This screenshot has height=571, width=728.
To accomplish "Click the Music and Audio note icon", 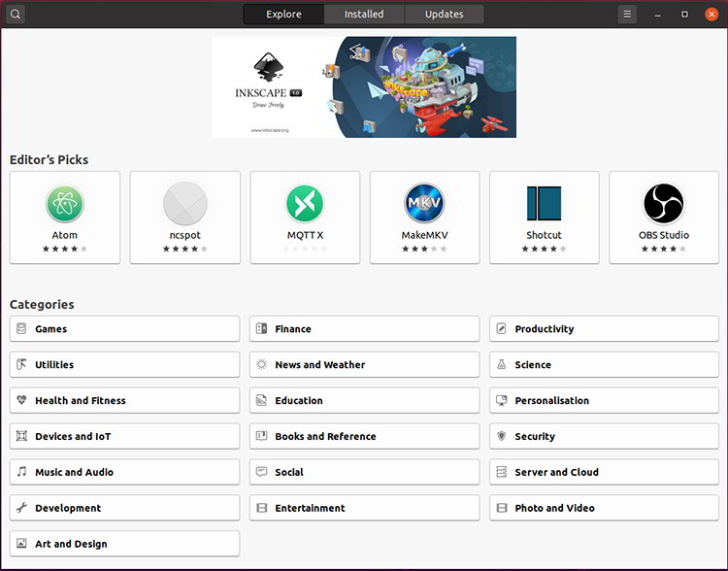I will (x=21, y=472).
